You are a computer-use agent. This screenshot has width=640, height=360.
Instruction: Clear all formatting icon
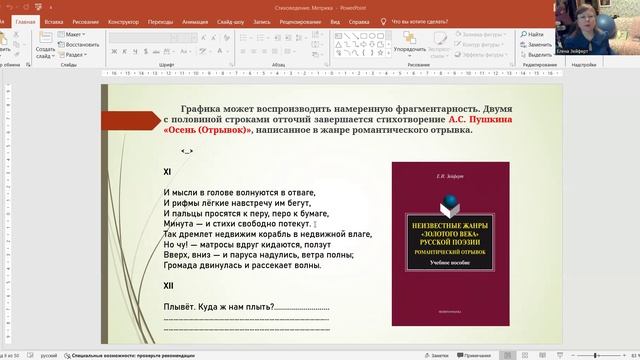pos(227,38)
